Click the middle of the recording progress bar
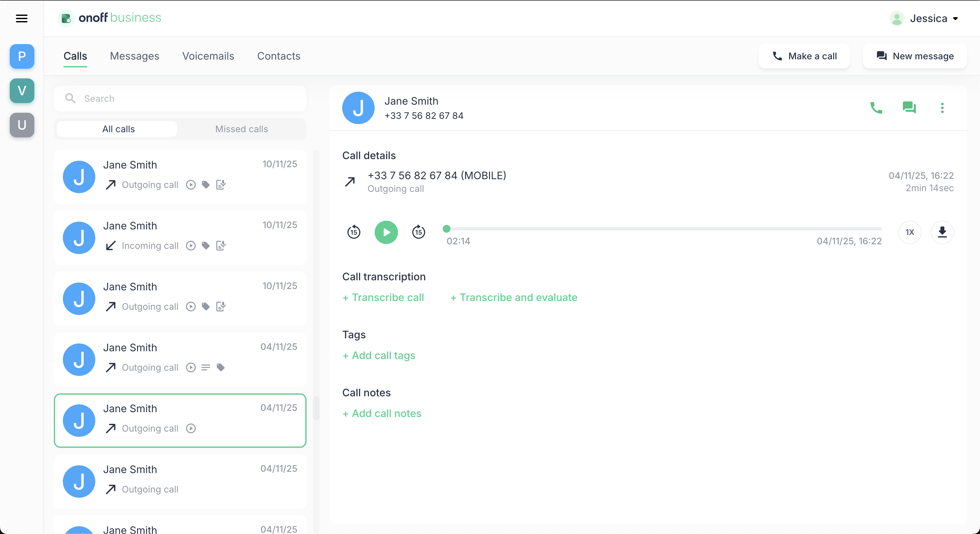The height and width of the screenshot is (534, 980). (x=664, y=228)
